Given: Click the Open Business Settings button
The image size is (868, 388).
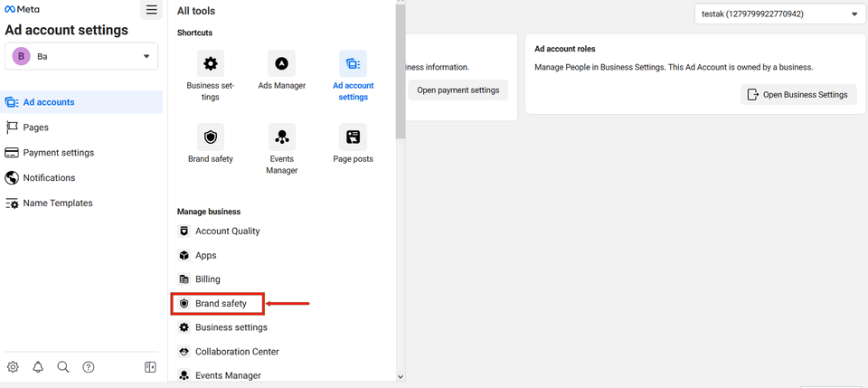Looking at the screenshot, I should [x=798, y=94].
